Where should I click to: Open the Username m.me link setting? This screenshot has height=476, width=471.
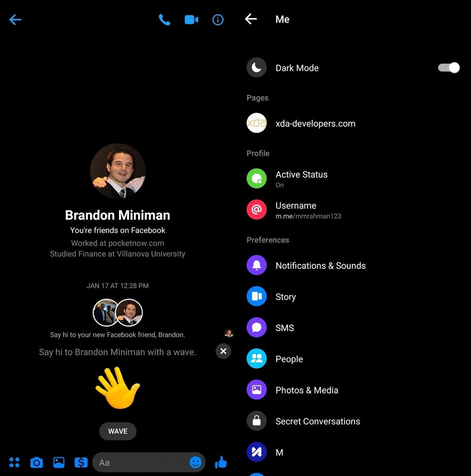pos(308,210)
